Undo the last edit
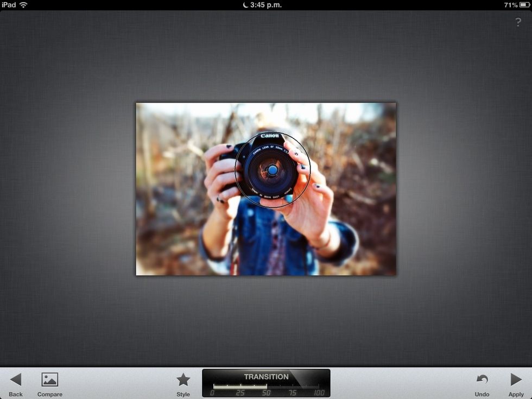 point(482,384)
